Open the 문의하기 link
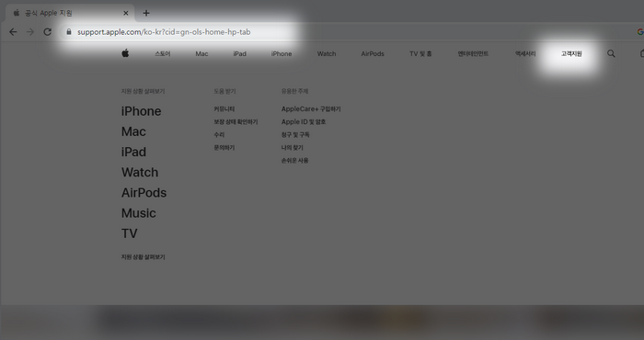 [224, 148]
